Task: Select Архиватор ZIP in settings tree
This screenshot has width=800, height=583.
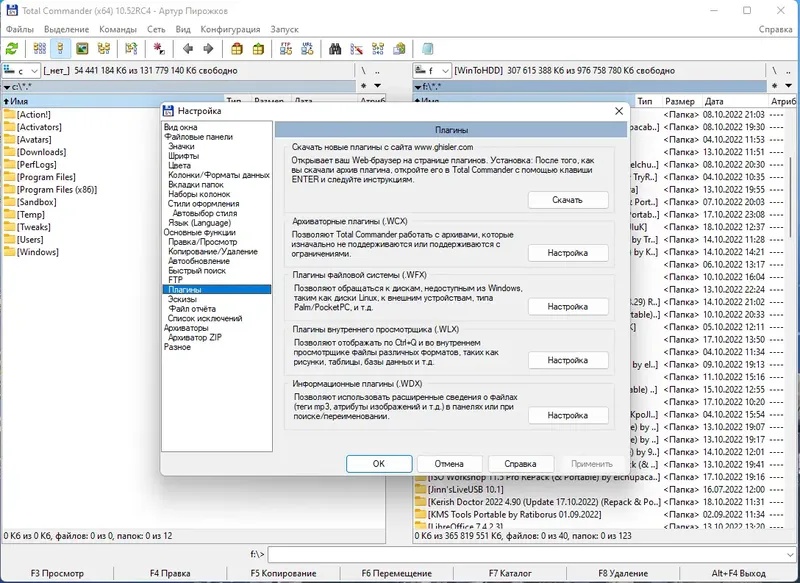Action: (194, 337)
